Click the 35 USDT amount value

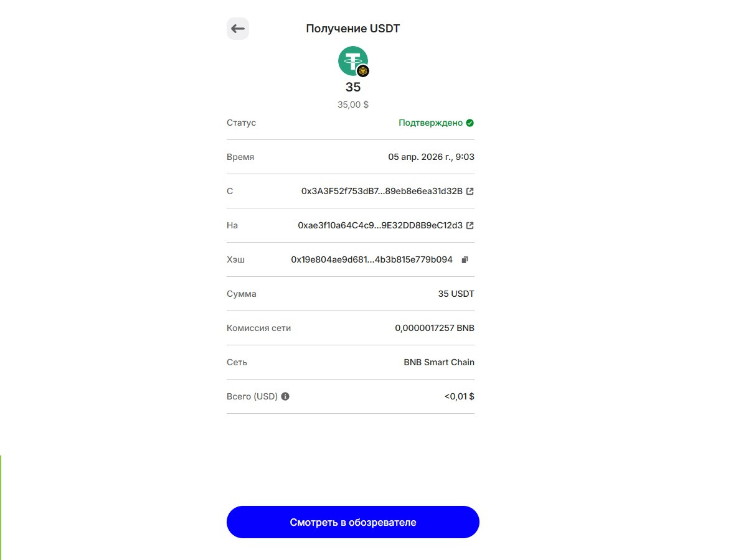[456, 294]
